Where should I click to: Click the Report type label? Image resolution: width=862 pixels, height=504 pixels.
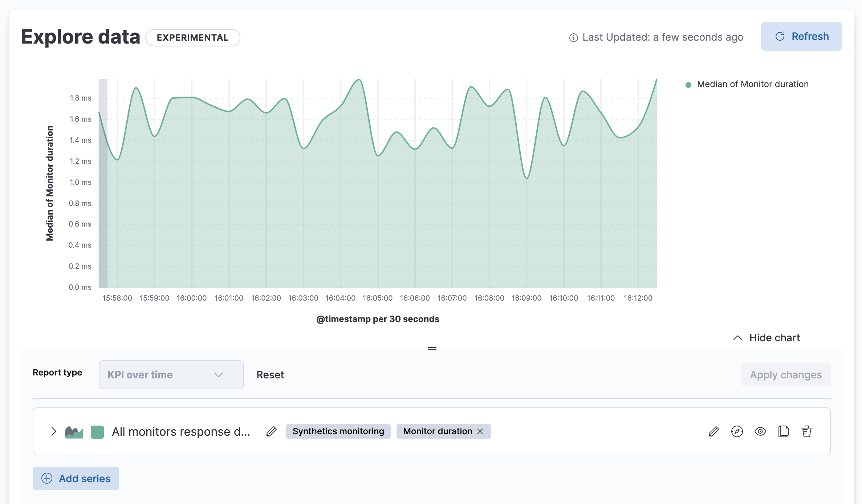tap(57, 373)
